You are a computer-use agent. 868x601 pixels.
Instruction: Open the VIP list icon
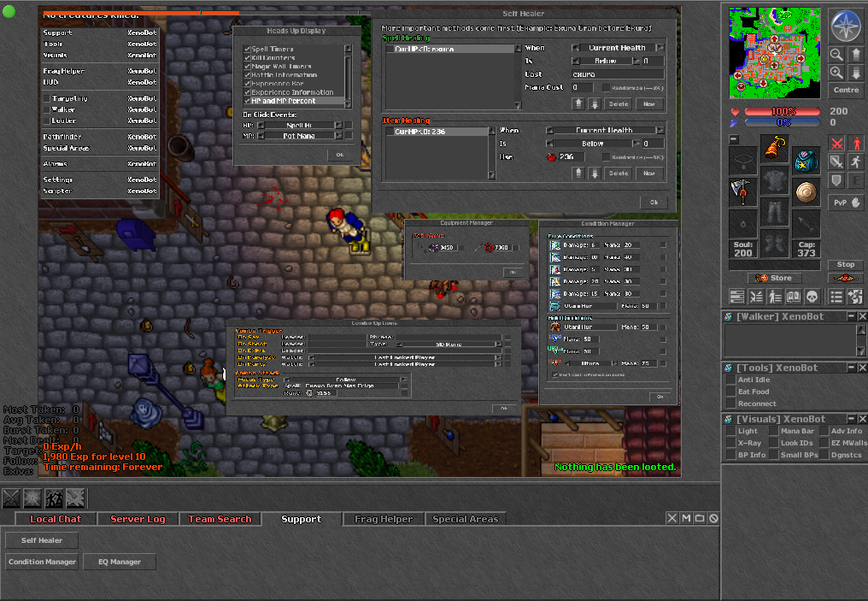tap(774, 297)
